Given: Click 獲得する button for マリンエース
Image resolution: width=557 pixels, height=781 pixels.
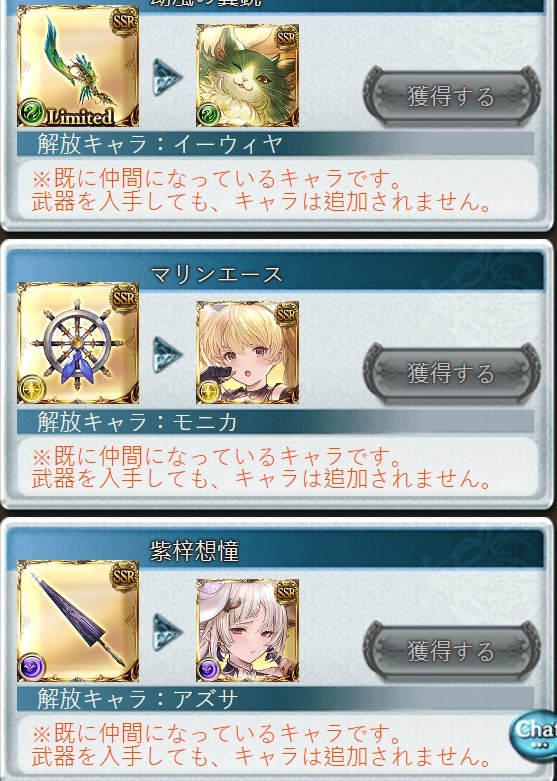Looking at the screenshot, I should (452, 373).
